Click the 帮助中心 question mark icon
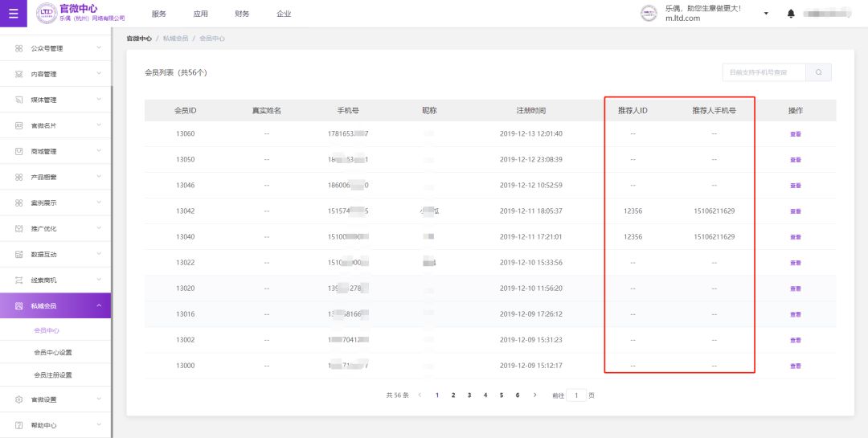This screenshot has height=438, width=868. pos(19,425)
